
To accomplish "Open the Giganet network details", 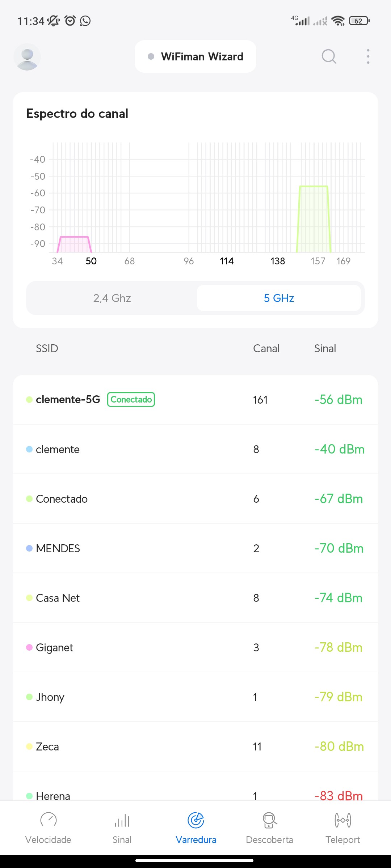I will point(195,647).
